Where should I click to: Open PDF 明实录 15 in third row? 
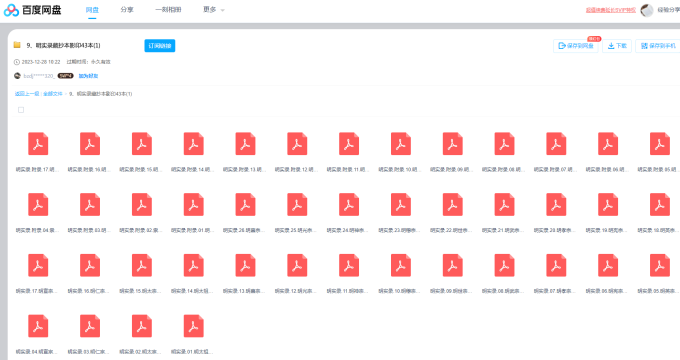click(x=142, y=265)
